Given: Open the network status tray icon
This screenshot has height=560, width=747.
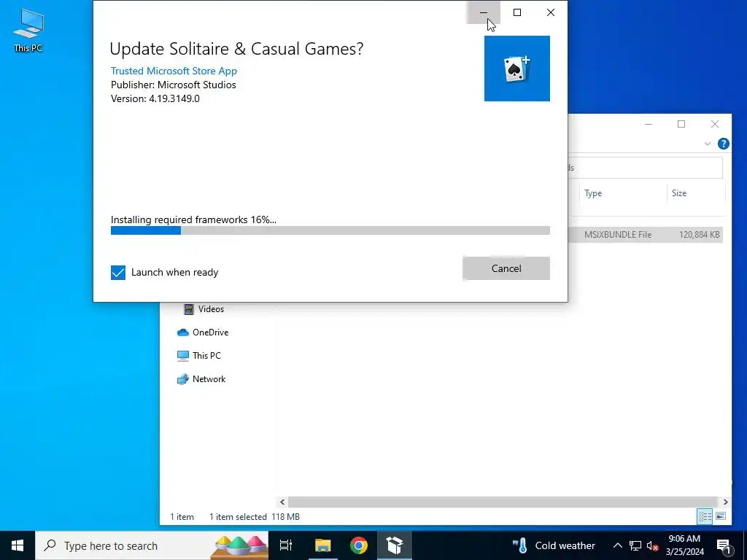Looking at the screenshot, I should 635,545.
